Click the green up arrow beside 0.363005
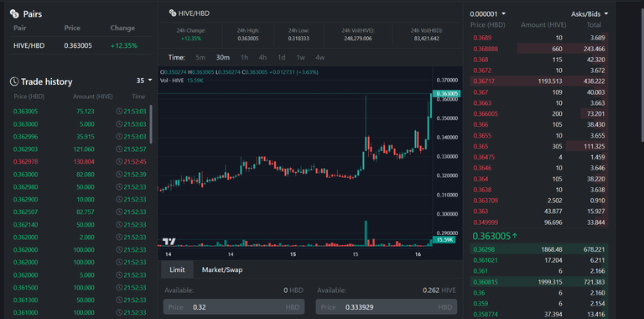This screenshot has height=319, width=644. (515, 237)
